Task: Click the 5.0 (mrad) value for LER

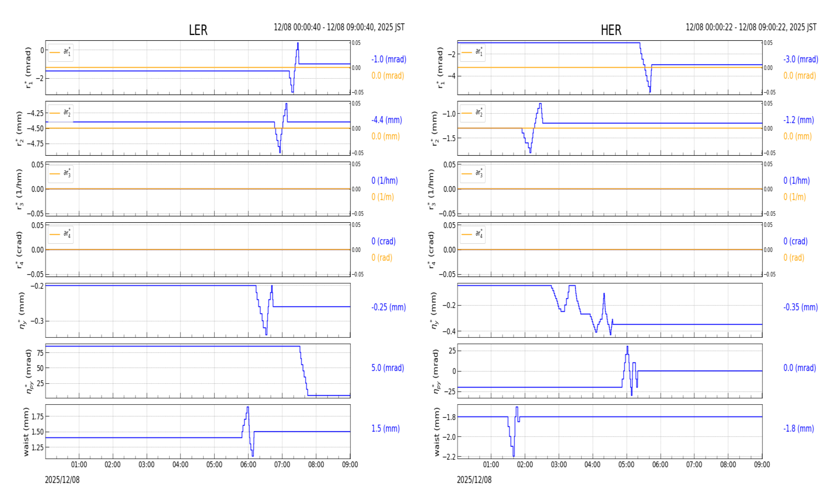Action: coord(387,368)
